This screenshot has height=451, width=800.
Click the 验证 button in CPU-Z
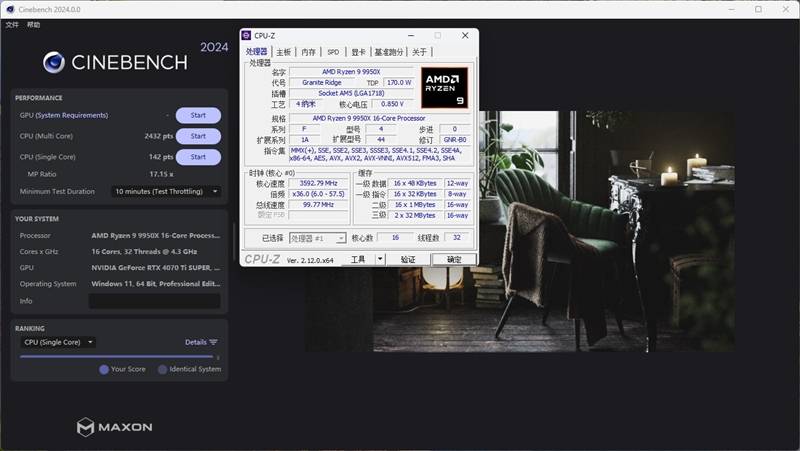408,259
